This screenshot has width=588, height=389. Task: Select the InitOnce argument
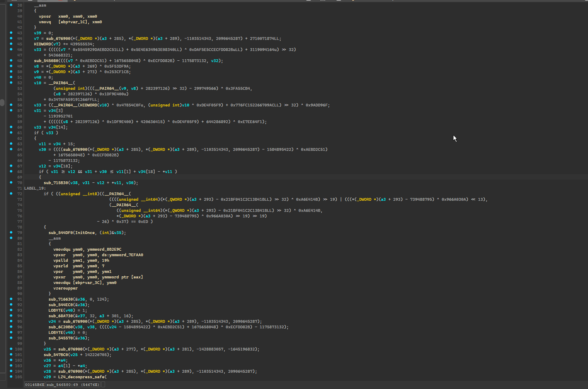tap(85, 233)
